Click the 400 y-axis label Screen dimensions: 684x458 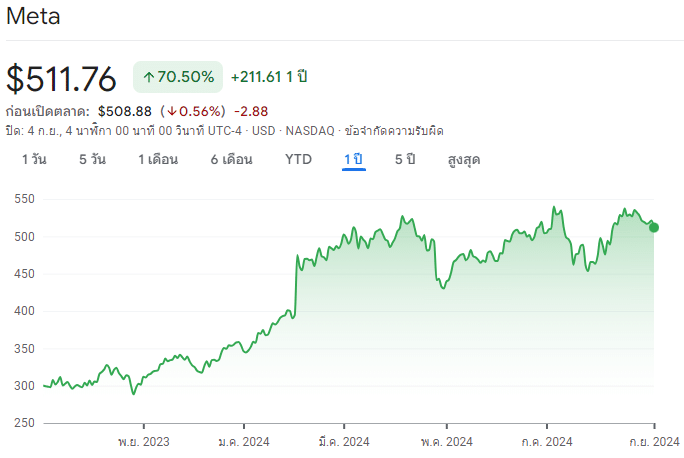coord(24,311)
